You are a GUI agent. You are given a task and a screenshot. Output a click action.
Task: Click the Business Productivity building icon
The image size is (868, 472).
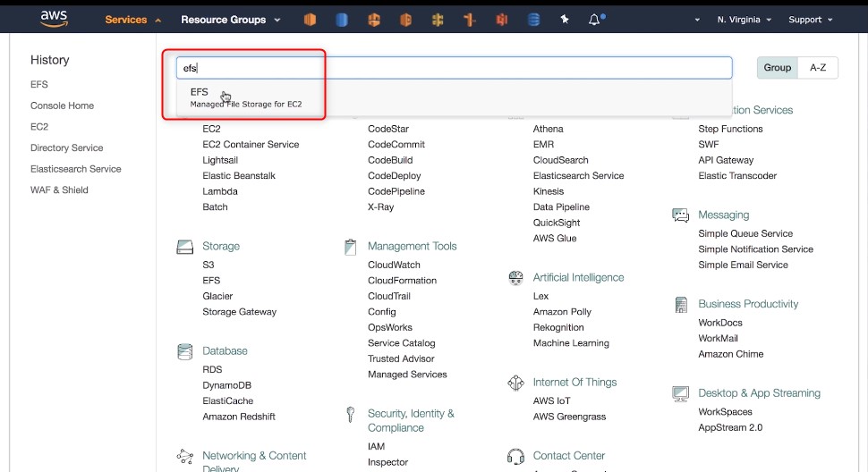pyautogui.click(x=681, y=305)
